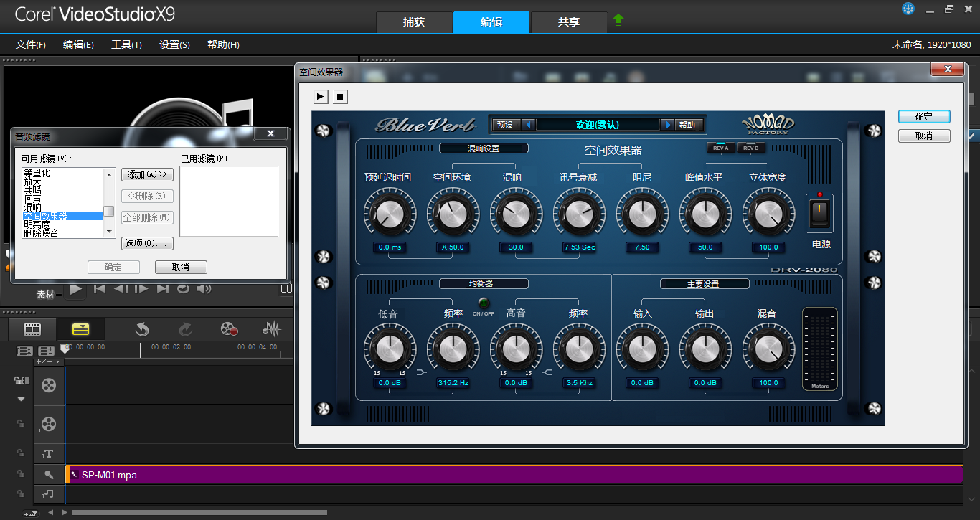Click the green upload arrow icon
The width and height of the screenshot is (980, 520).
(618, 21)
